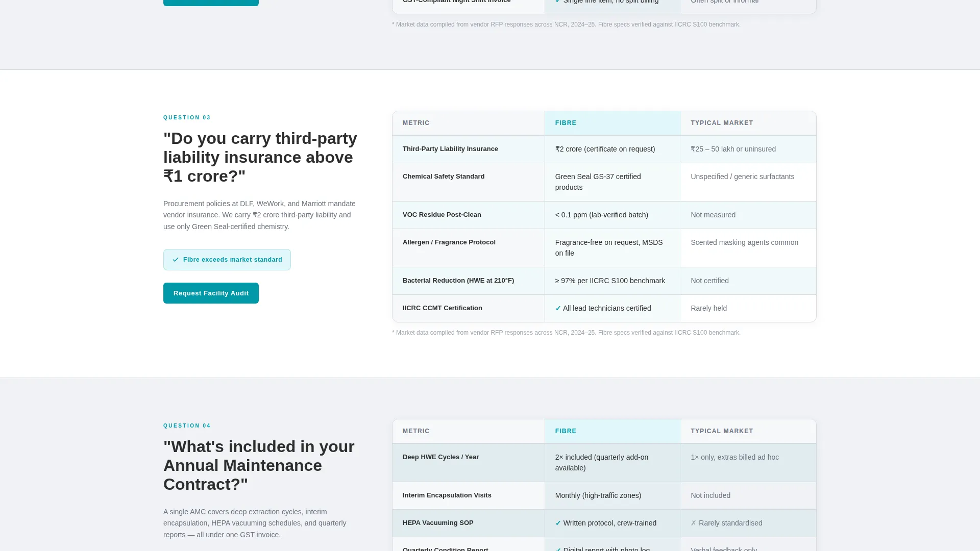Select the Chemical Safety Standard row

pyautogui.click(x=604, y=182)
